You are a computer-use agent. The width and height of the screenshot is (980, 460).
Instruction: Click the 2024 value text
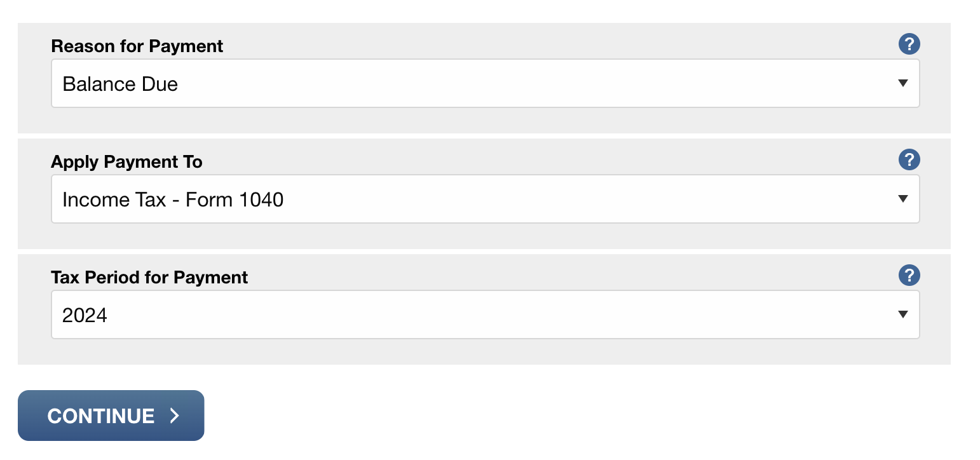point(85,315)
